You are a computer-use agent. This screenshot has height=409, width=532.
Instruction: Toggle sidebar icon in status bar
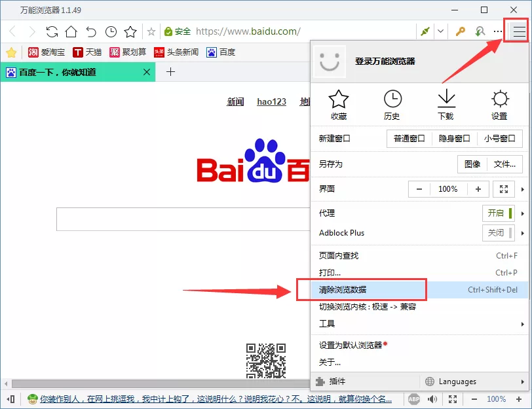click(x=11, y=399)
